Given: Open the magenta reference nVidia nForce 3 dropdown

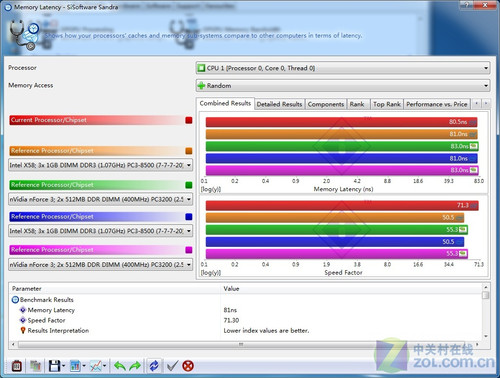Looking at the screenshot, I should coord(100,265).
